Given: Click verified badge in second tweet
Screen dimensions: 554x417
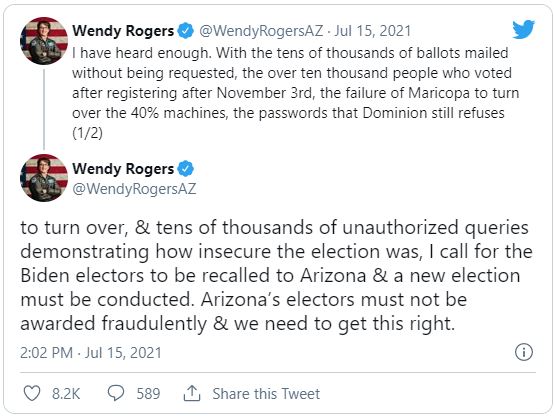Looking at the screenshot, I should pos(185,169).
